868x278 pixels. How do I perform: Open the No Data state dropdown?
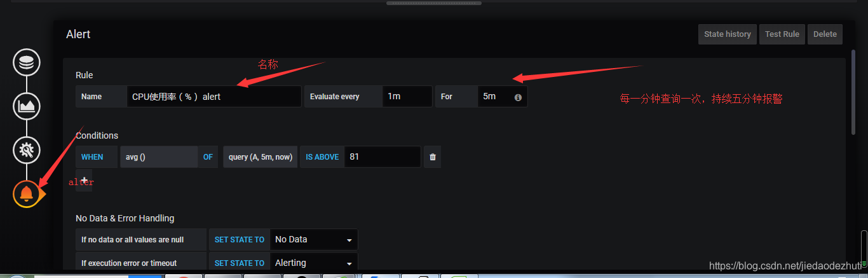tap(314, 240)
